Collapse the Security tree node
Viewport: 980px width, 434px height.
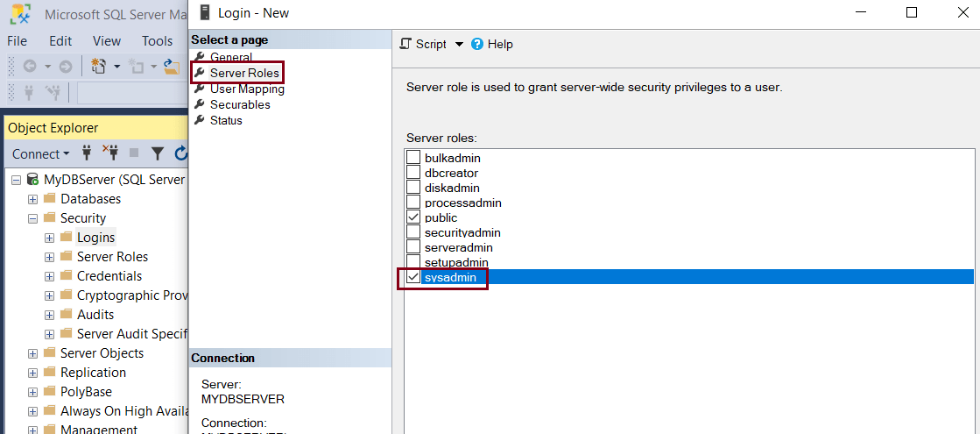click(x=32, y=218)
